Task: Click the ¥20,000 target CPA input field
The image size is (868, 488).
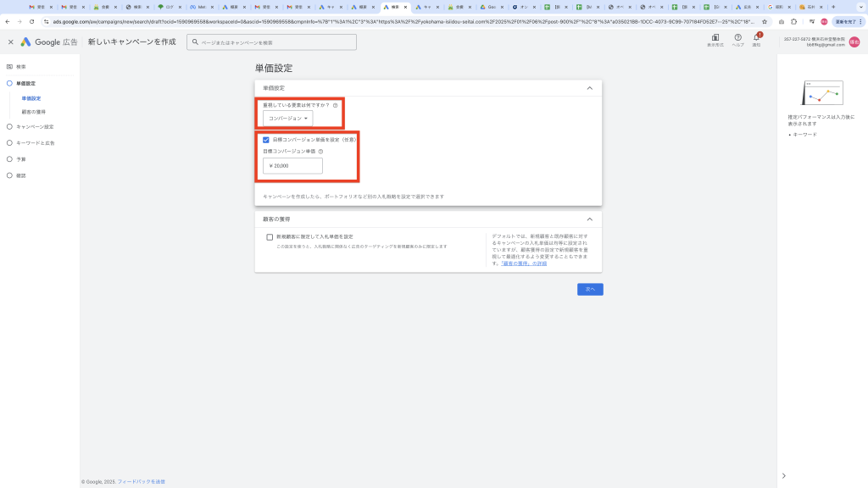Action: [292, 166]
